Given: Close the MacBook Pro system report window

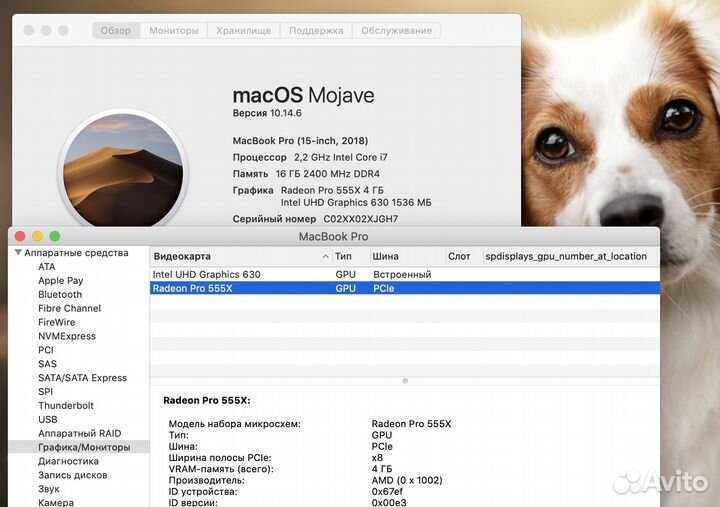Looking at the screenshot, I should pos(20,237).
